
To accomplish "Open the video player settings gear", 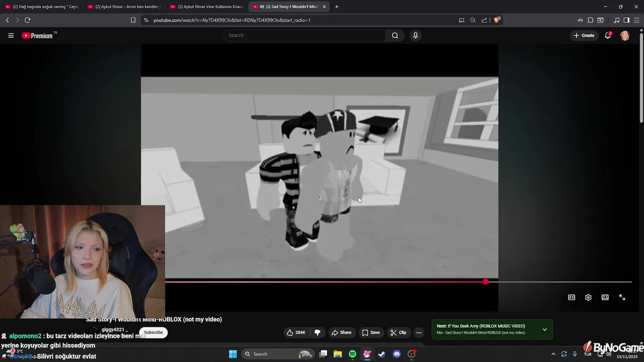I will pos(588,297).
